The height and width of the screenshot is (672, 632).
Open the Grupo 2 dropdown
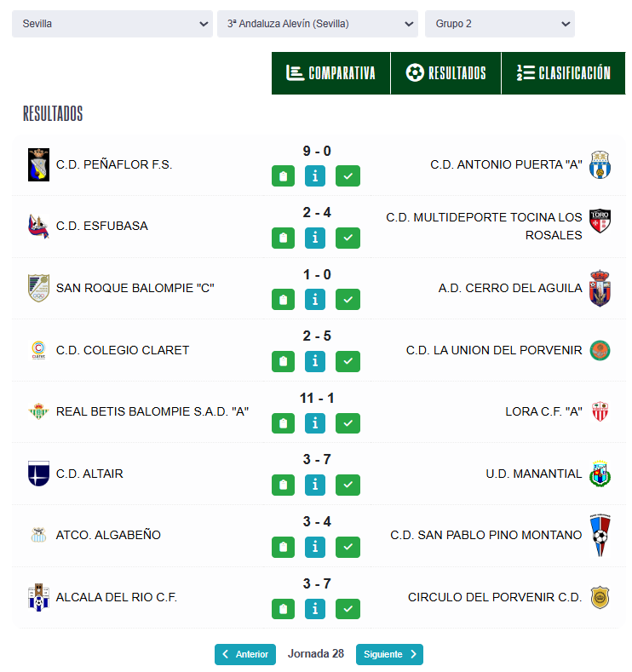click(x=499, y=24)
